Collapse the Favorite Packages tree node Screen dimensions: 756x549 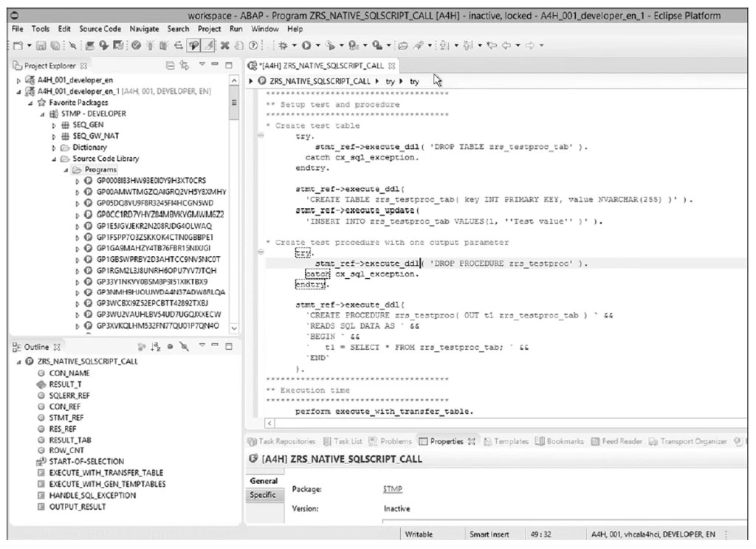pos(30,103)
